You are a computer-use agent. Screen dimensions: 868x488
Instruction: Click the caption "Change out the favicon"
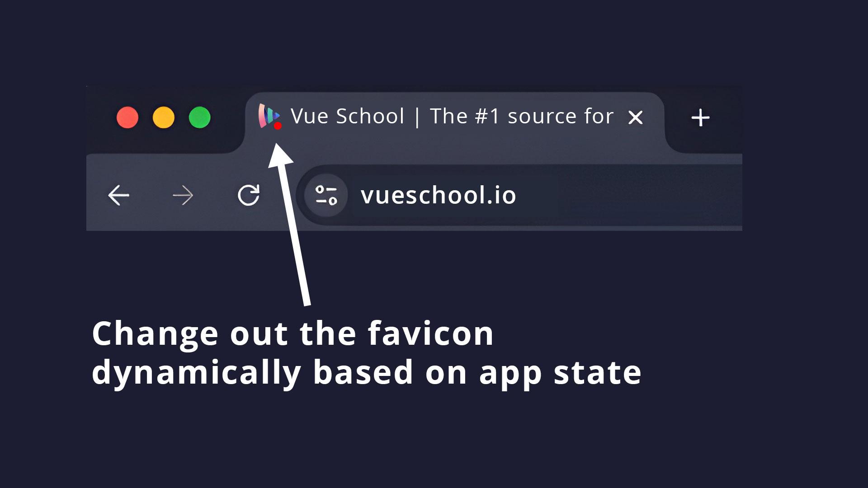292,333
